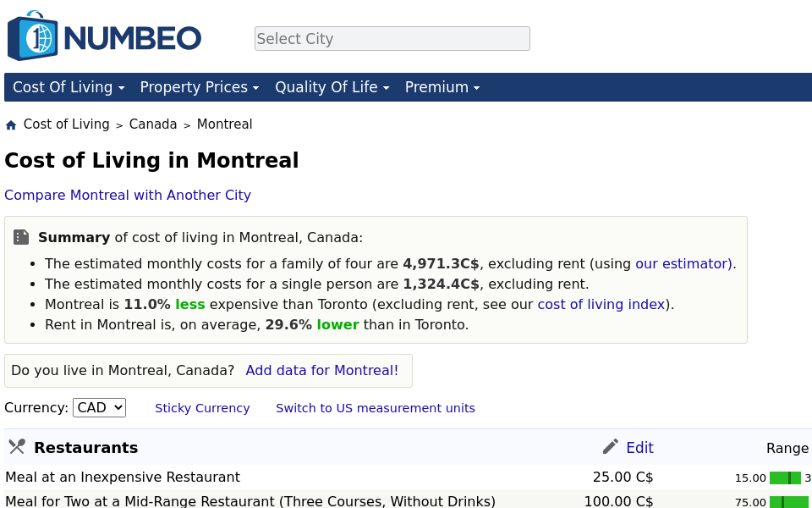Open the Edit option for Restaurants prices
The height and width of the screenshot is (508, 812).
click(x=639, y=447)
